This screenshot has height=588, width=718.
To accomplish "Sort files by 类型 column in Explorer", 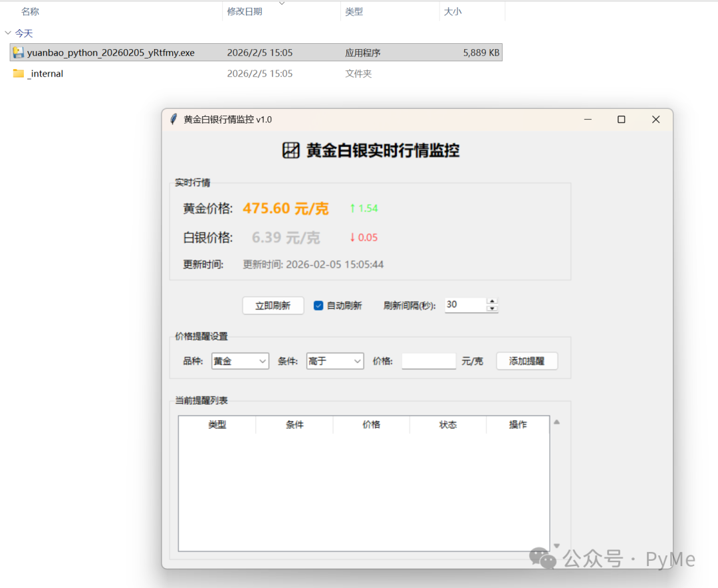I will [x=354, y=11].
